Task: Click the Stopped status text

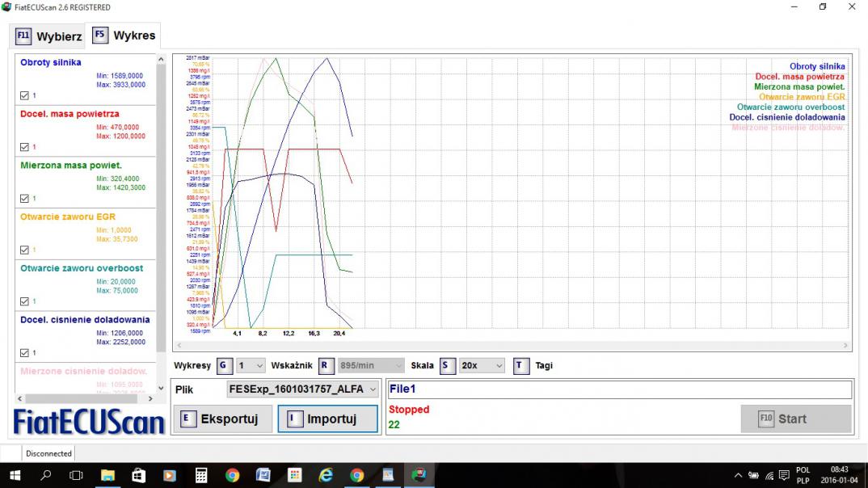Action: pos(409,410)
